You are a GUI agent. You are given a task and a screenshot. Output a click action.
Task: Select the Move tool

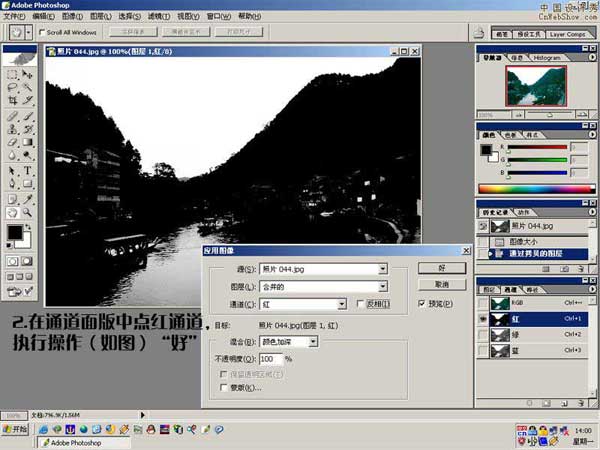pos(28,73)
